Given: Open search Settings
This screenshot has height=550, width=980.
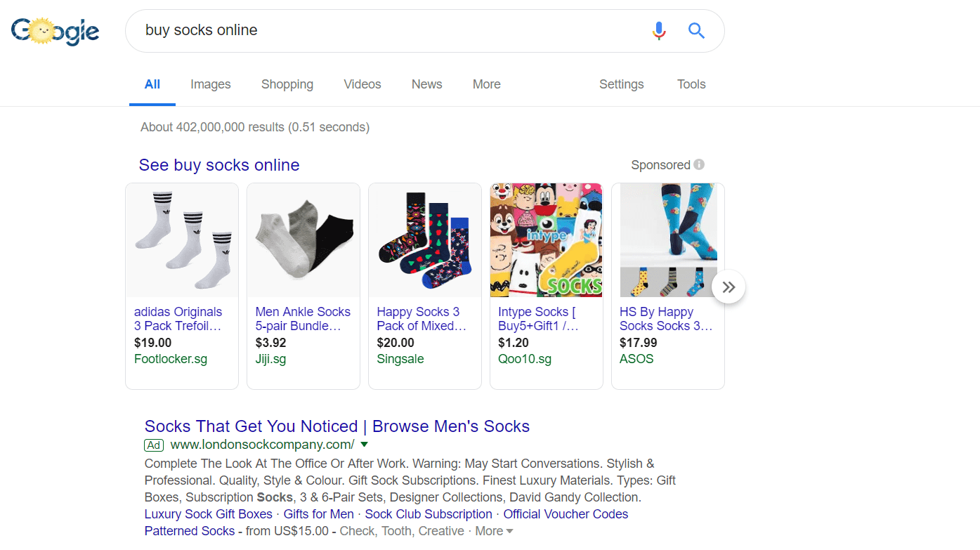Looking at the screenshot, I should pos(622,84).
